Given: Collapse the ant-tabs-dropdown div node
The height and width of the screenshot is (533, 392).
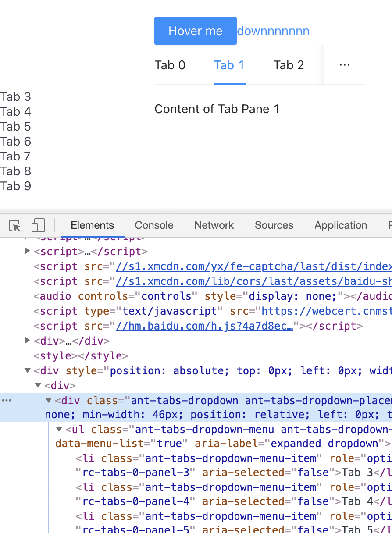Looking at the screenshot, I should click(49, 400).
